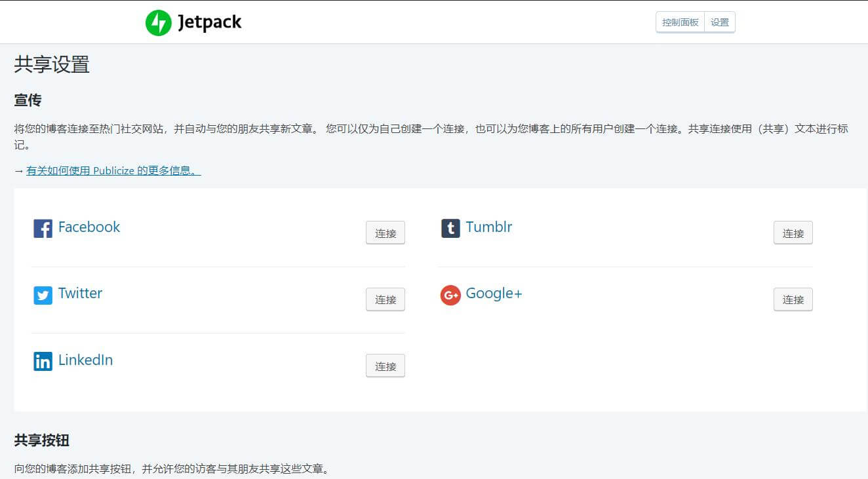Image resolution: width=868 pixels, height=479 pixels.
Task: Click the Twitter bird icon
Action: tap(43, 296)
